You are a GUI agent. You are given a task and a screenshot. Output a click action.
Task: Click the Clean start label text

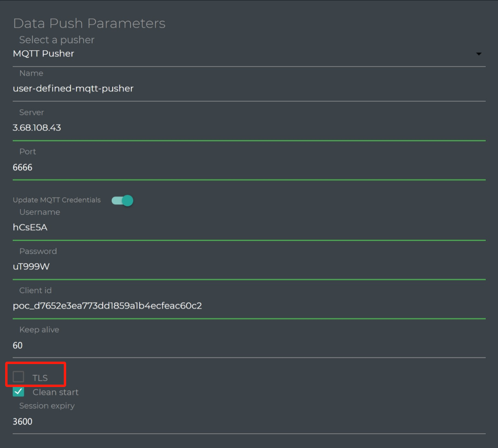pyautogui.click(x=55, y=392)
